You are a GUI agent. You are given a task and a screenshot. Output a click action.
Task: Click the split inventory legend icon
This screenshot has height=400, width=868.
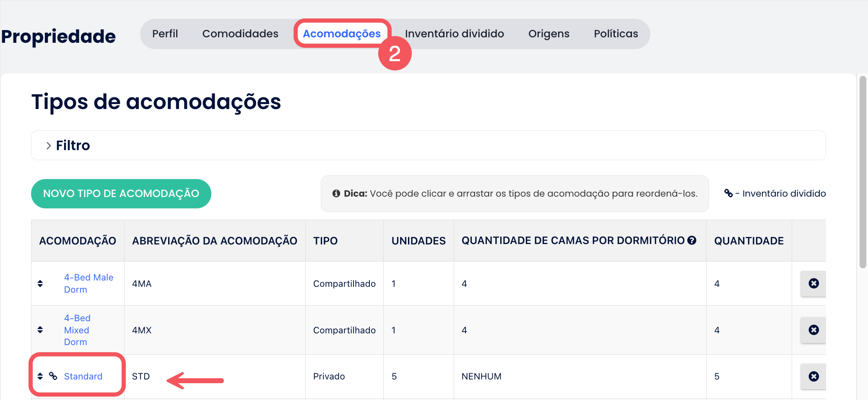pyautogui.click(x=728, y=193)
